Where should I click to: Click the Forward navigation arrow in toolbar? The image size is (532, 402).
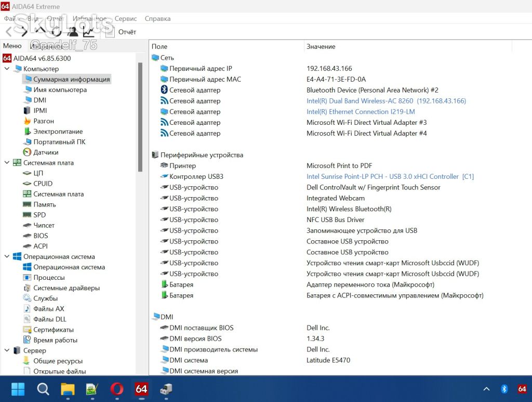point(24,32)
